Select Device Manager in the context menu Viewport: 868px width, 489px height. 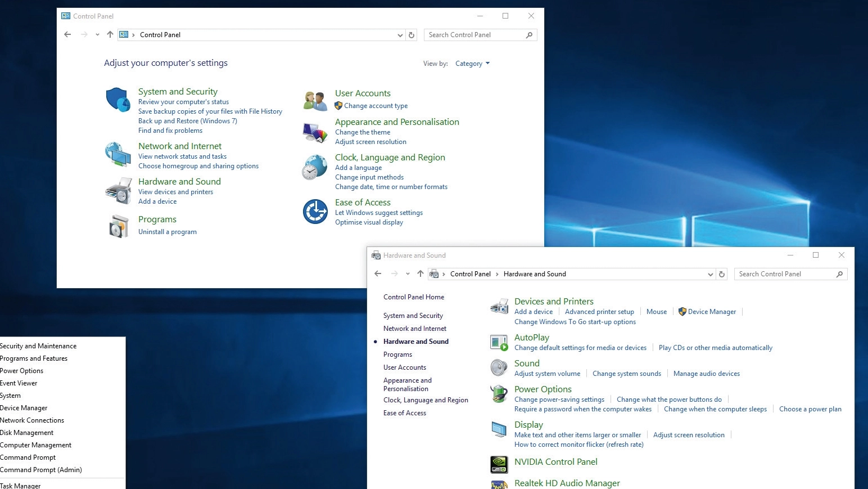pyautogui.click(x=24, y=408)
